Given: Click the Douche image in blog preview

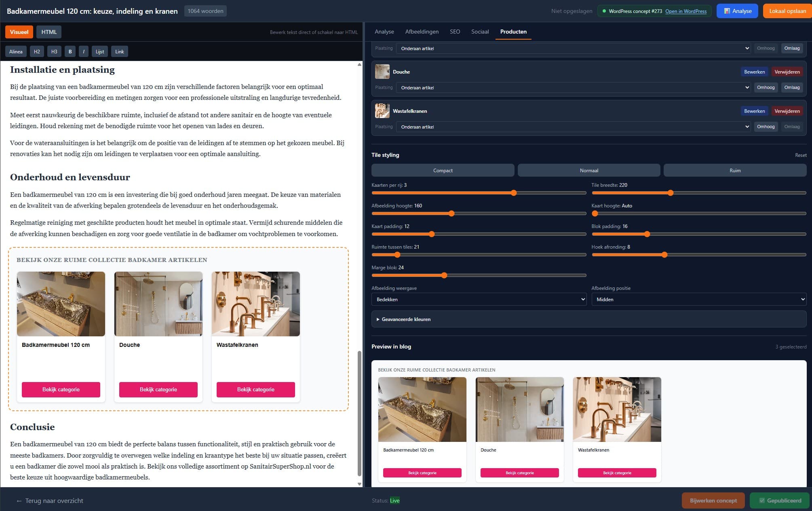Looking at the screenshot, I should (519, 409).
